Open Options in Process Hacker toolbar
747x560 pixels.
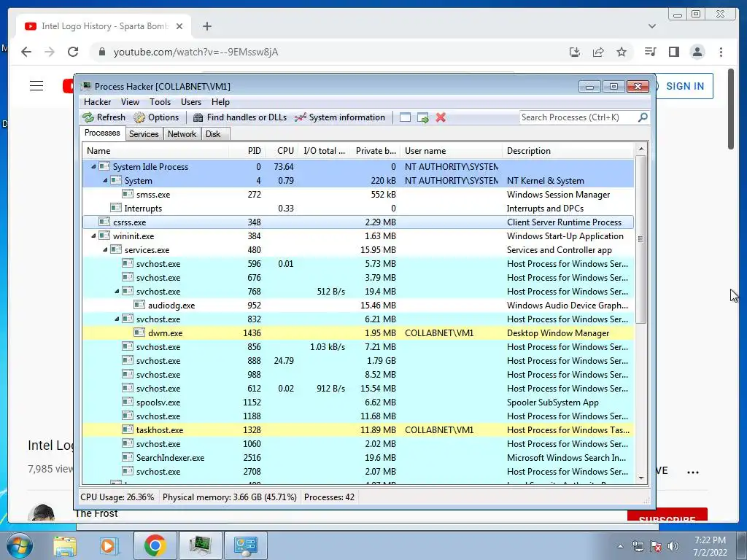point(156,117)
